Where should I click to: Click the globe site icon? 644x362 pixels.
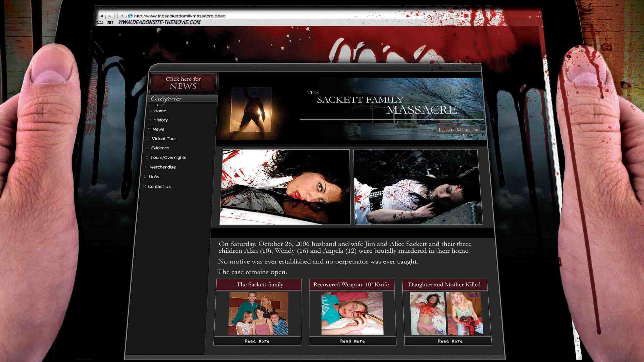click(x=130, y=16)
